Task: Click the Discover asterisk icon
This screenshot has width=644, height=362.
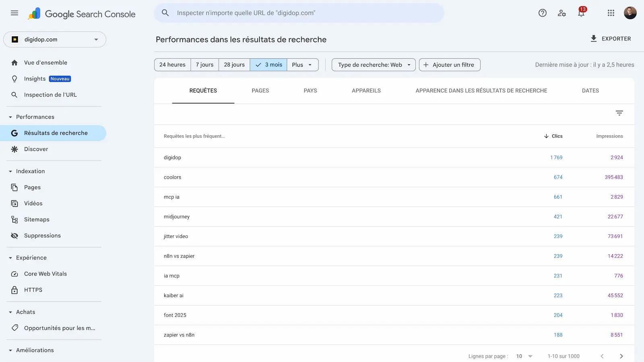Action: [14, 149]
